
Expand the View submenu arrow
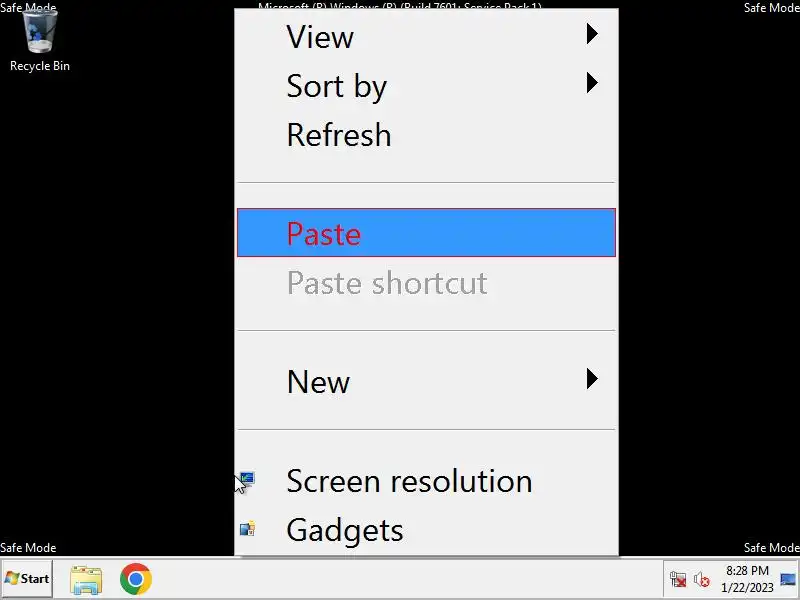point(592,35)
